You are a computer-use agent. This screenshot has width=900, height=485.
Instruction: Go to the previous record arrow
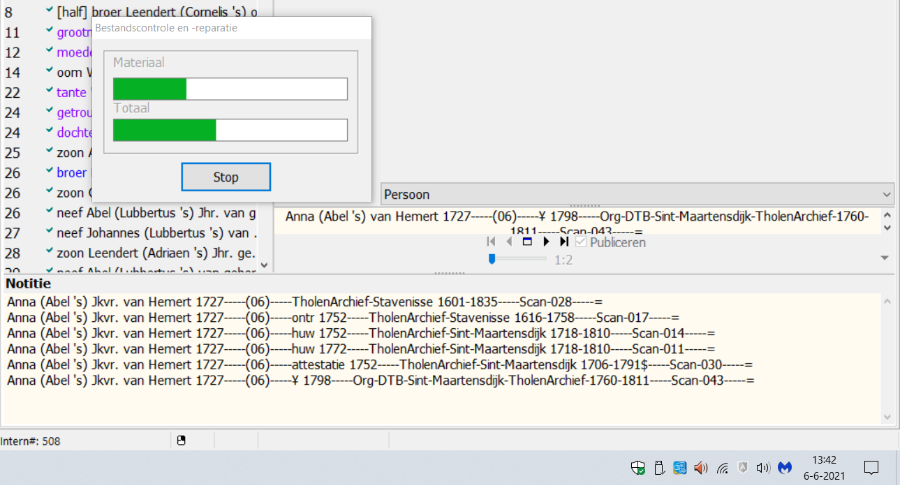click(x=509, y=242)
